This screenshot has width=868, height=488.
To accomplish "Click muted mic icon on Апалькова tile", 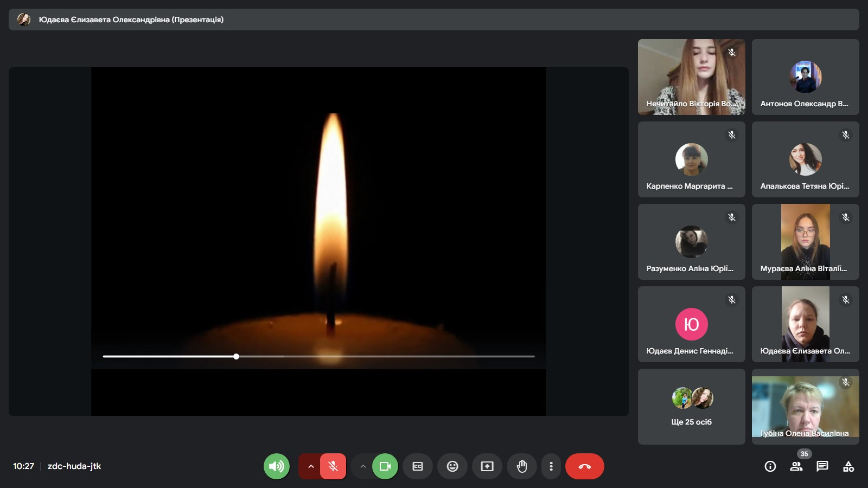I will pos(846,135).
